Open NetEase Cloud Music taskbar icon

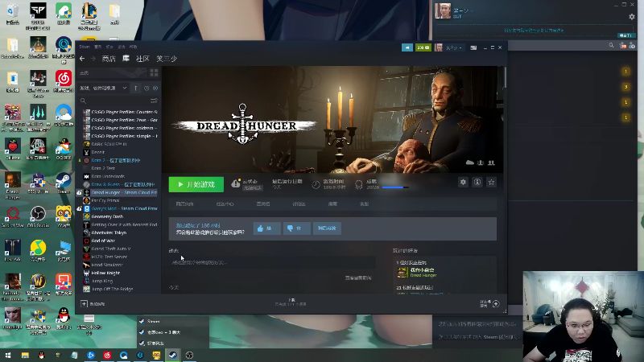(107, 355)
